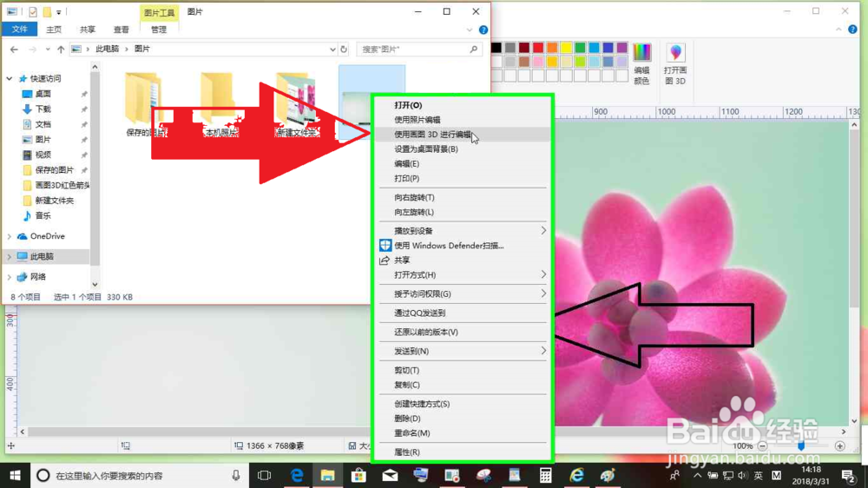Open recent locations dropdown arrow

coord(48,49)
